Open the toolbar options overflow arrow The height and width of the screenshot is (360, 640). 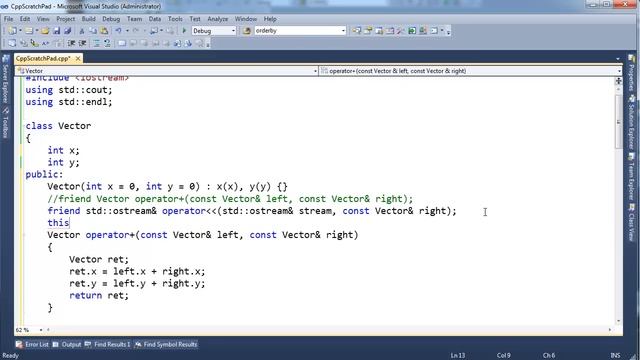(448, 31)
